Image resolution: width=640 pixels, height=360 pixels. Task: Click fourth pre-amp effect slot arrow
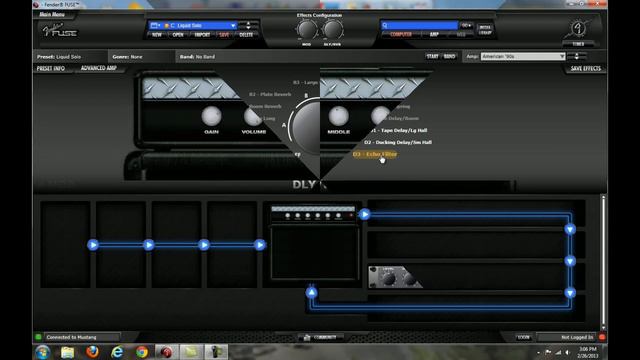[260, 245]
